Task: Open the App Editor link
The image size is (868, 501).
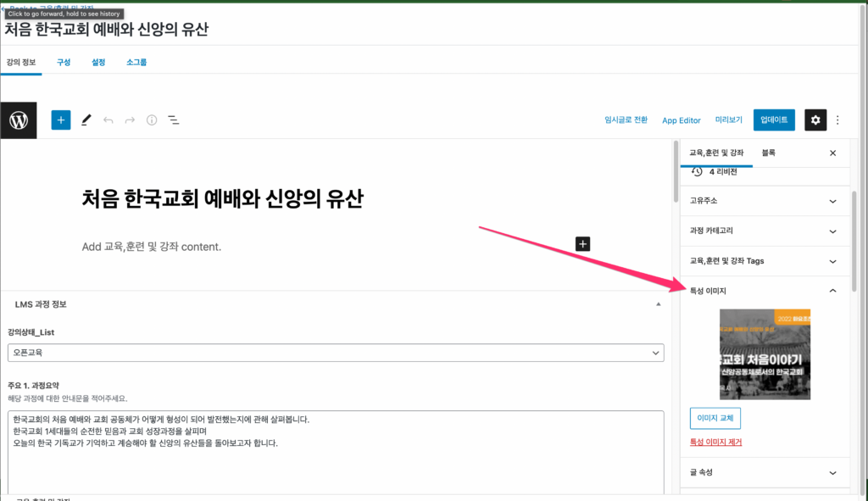Action: click(682, 120)
